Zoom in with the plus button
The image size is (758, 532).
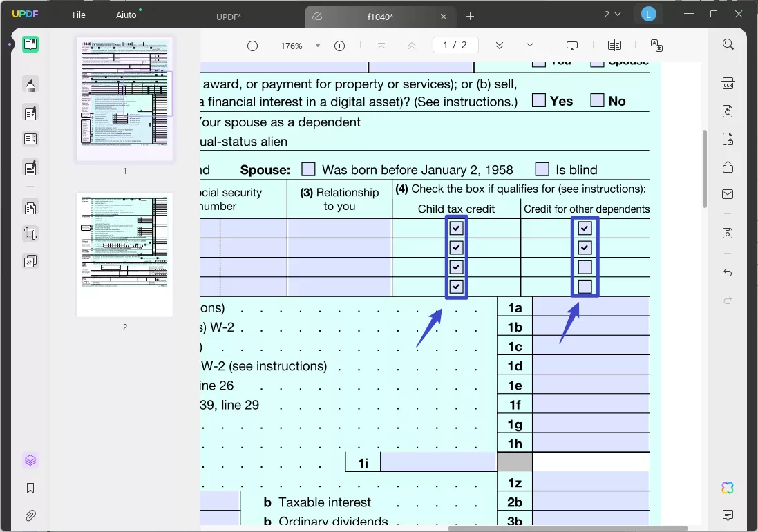(340, 46)
